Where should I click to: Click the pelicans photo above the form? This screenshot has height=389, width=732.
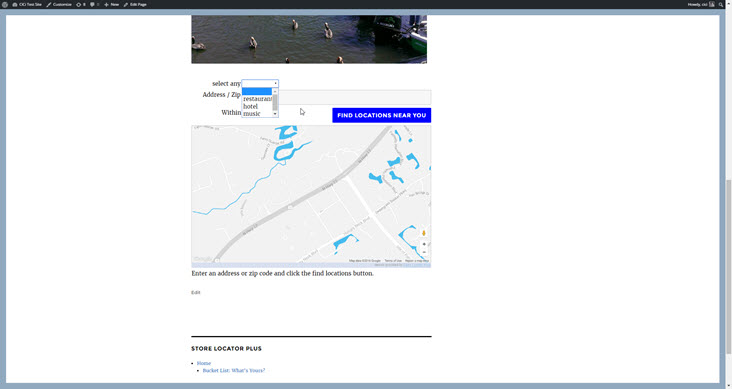point(309,39)
